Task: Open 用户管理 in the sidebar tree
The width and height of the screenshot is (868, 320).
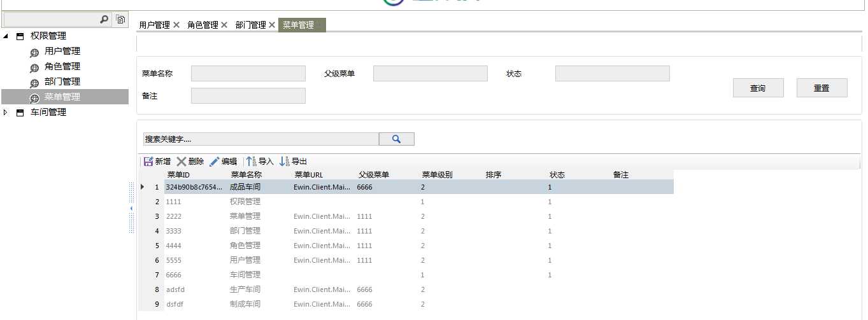Action: (62, 52)
